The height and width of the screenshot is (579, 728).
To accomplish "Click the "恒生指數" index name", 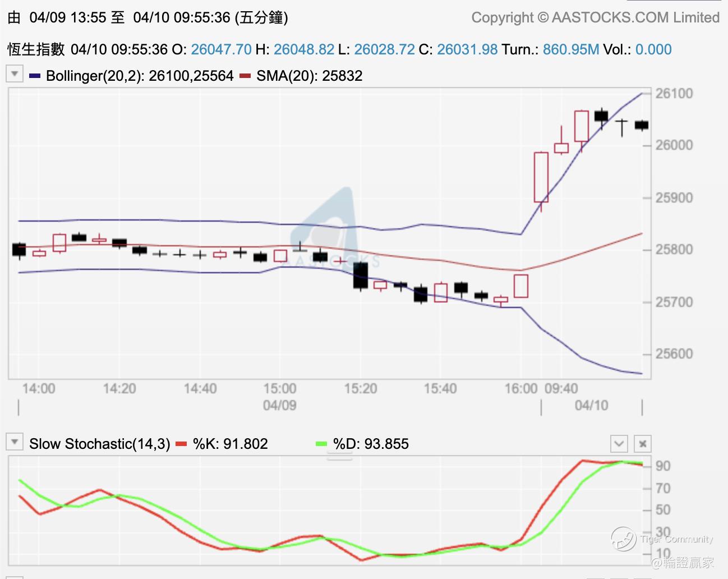I will point(36,49).
